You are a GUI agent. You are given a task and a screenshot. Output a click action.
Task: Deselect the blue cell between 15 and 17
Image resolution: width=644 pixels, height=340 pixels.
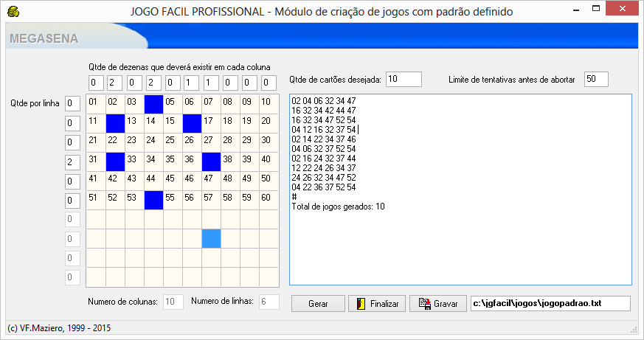(x=192, y=124)
